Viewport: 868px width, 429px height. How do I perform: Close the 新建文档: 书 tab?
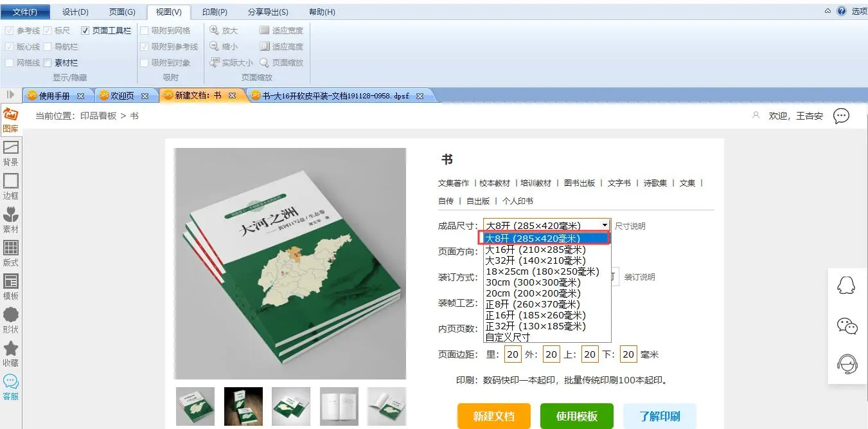pos(232,95)
